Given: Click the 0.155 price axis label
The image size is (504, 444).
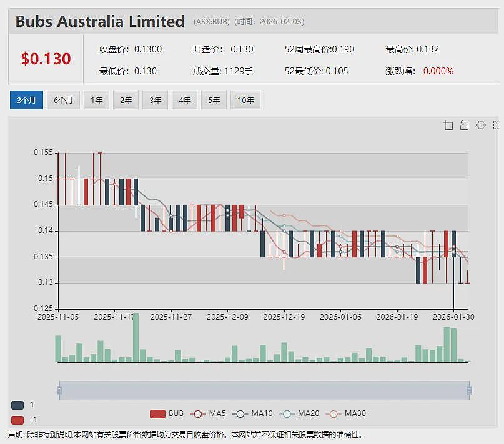Looking at the screenshot, I should [43, 152].
